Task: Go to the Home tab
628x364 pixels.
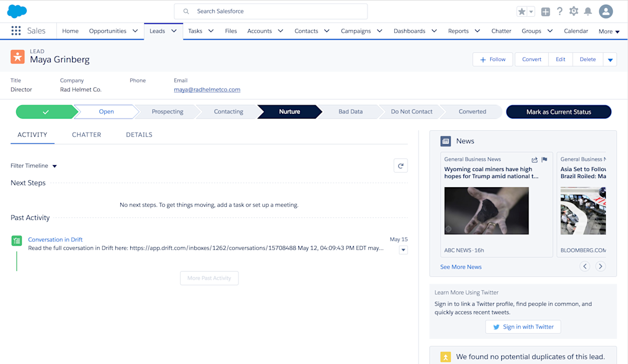Action: coord(70,31)
